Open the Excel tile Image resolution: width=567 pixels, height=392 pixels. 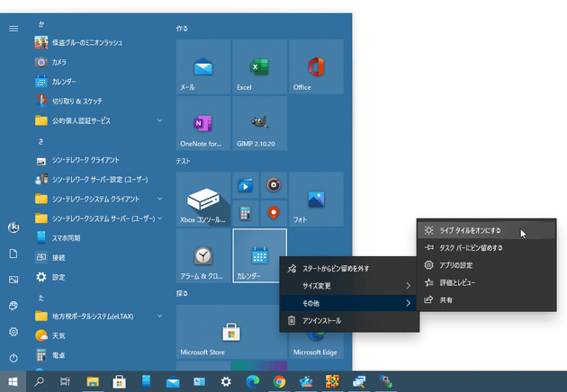(x=259, y=67)
